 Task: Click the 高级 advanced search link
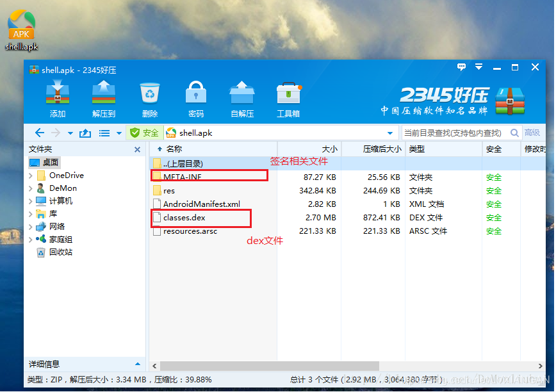[532, 133]
